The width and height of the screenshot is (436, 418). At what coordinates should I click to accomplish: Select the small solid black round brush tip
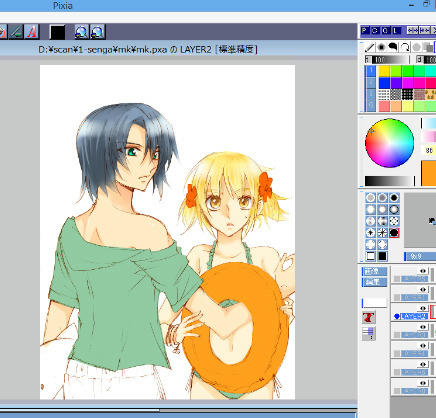point(394,198)
